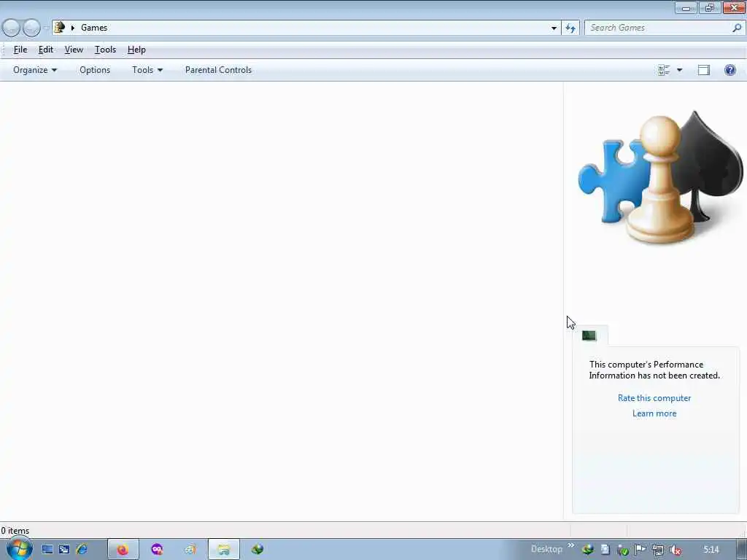Open the blue Help question icon

point(729,70)
